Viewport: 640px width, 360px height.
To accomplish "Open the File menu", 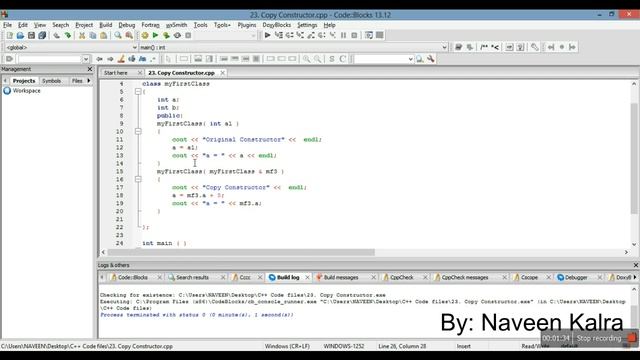I will (x=7, y=25).
